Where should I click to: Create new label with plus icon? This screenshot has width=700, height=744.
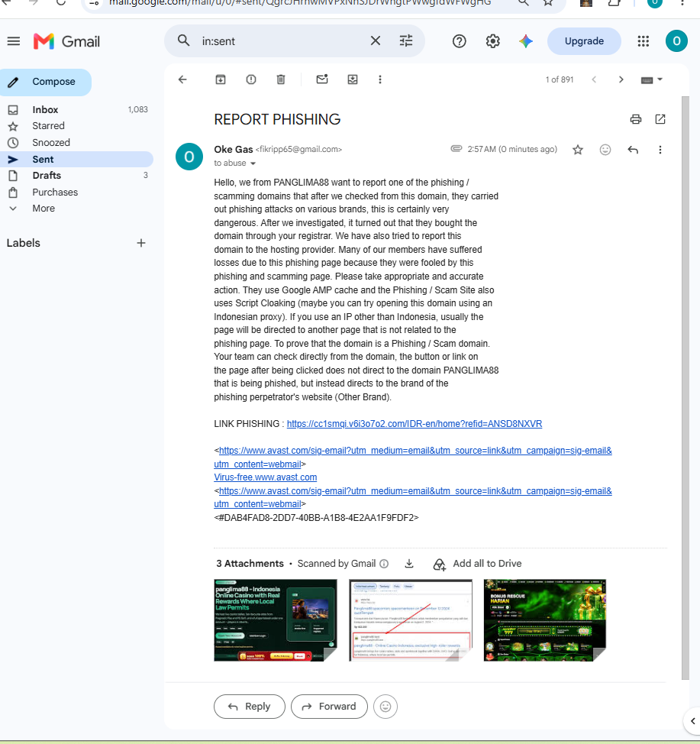tap(141, 243)
